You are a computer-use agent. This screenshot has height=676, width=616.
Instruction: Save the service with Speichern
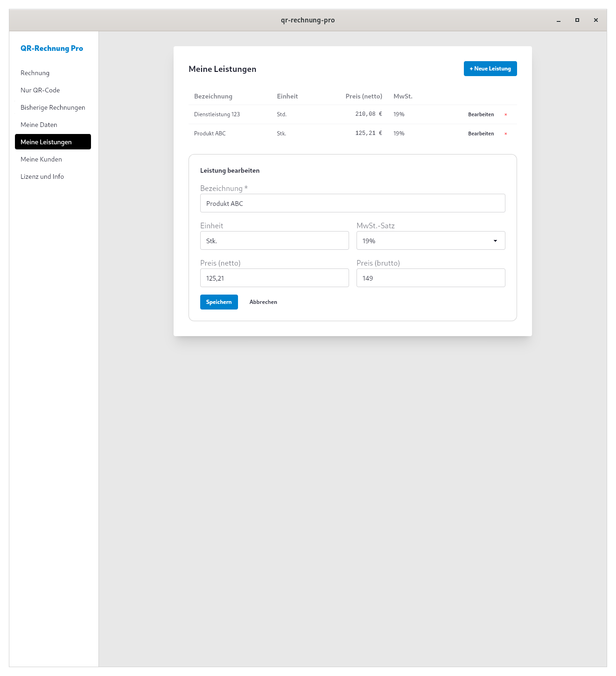[219, 302]
